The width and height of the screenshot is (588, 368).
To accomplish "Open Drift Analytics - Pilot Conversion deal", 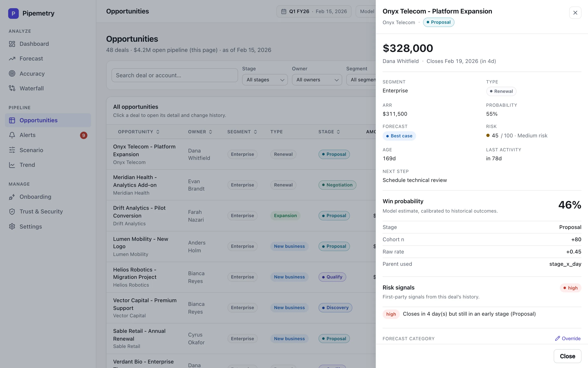I will tap(241, 216).
